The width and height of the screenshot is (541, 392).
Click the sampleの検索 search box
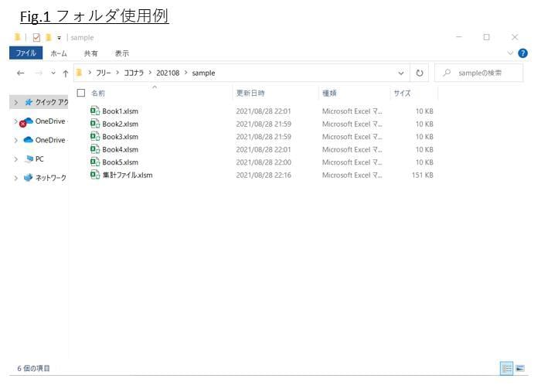(x=479, y=73)
